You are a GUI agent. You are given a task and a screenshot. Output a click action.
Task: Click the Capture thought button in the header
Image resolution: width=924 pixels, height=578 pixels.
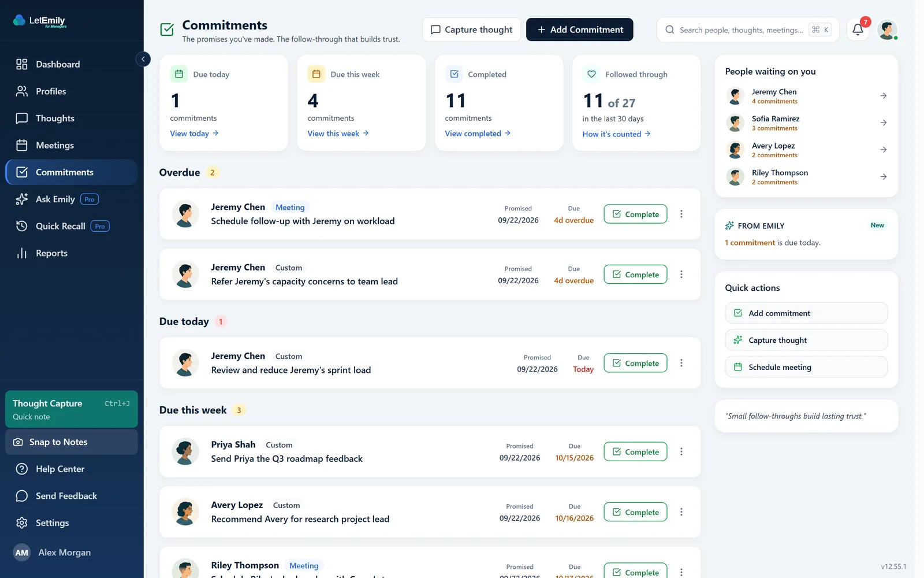471,29
